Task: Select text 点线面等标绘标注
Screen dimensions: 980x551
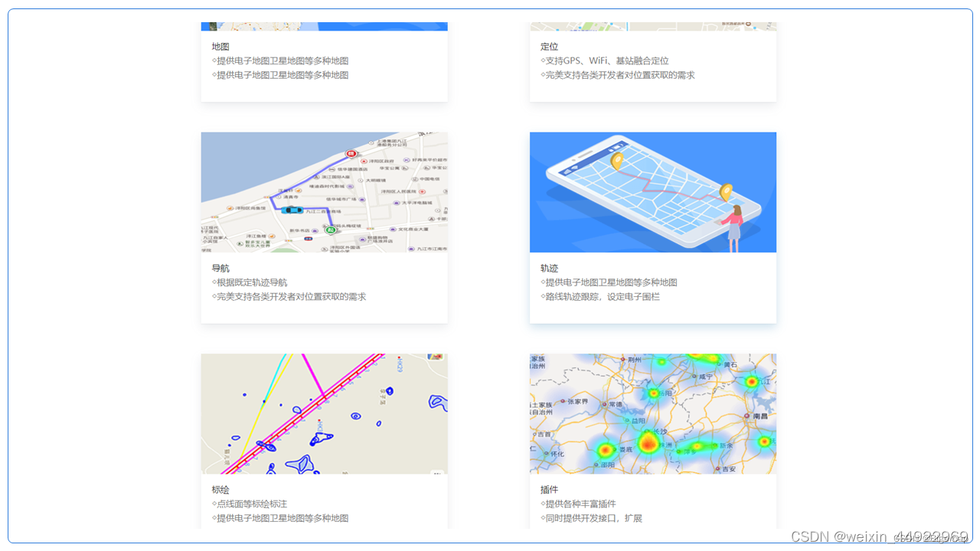Action: tap(252, 504)
